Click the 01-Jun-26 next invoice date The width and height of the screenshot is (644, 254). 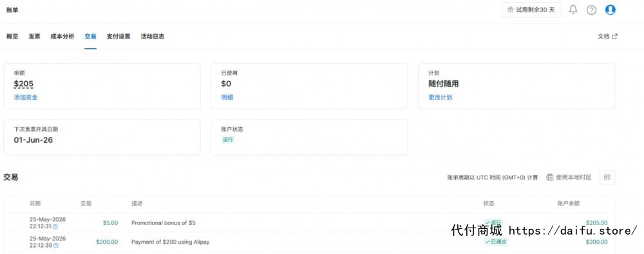pos(33,140)
